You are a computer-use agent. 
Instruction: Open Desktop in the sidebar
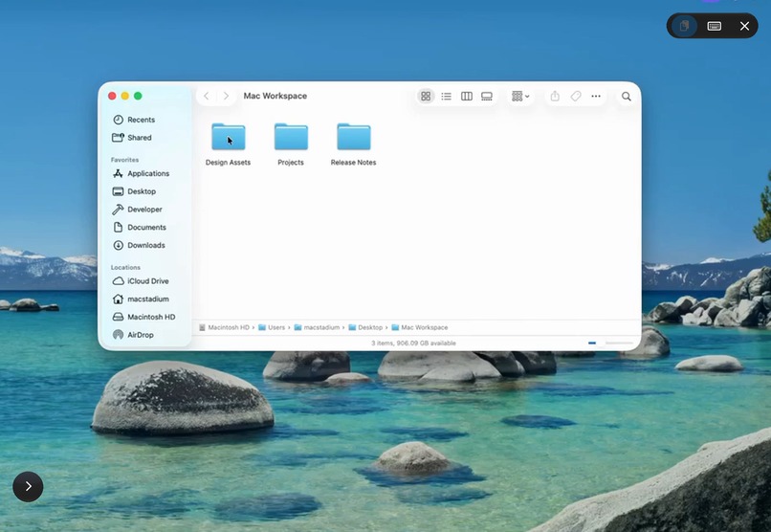(x=145, y=191)
